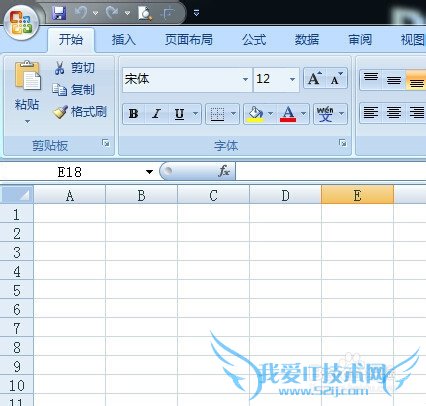This screenshot has height=406, width=426.
Task: Align text left
Action: pos(371,113)
